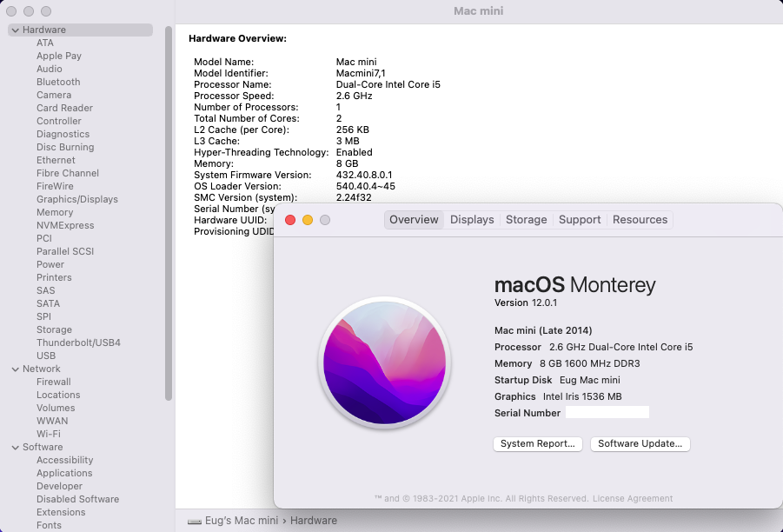
Task: Select Ethernet in the sidebar
Action: [56, 160]
